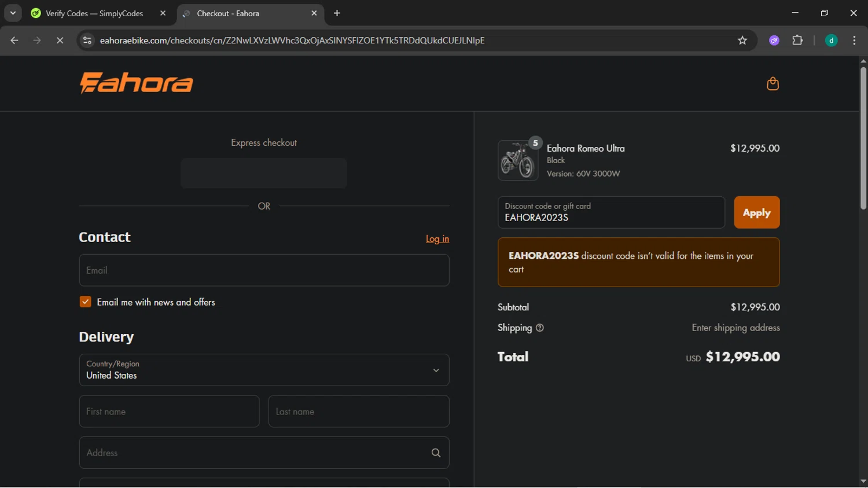Click the Eahora Romeo Ultra product thumbnail

click(518, 160)
